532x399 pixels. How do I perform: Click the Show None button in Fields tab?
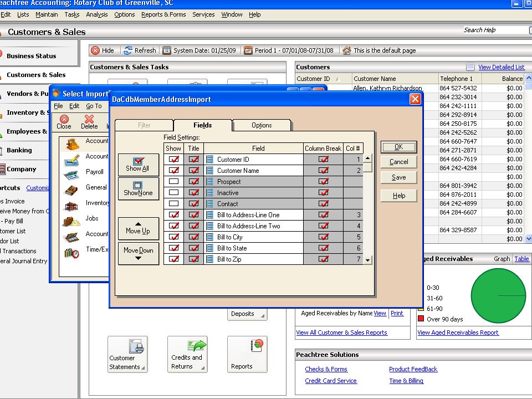(139, 189)
